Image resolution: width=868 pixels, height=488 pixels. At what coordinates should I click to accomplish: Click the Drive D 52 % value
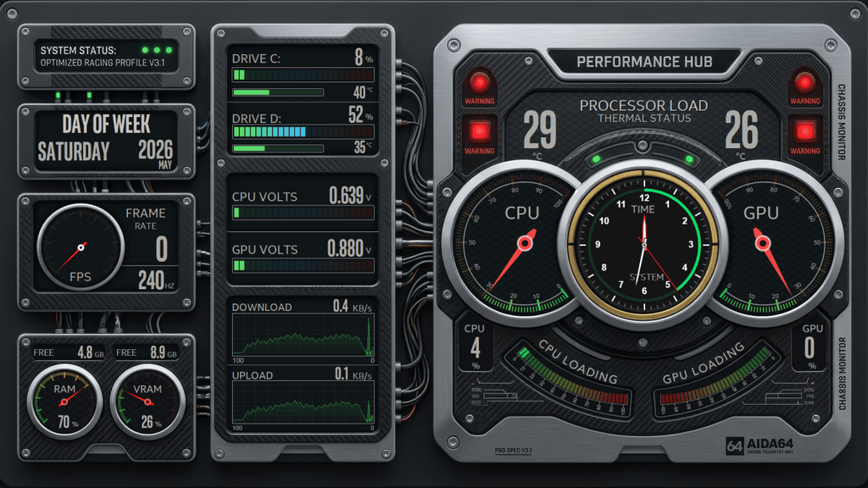pyautogui.click(x=360, y=114)
